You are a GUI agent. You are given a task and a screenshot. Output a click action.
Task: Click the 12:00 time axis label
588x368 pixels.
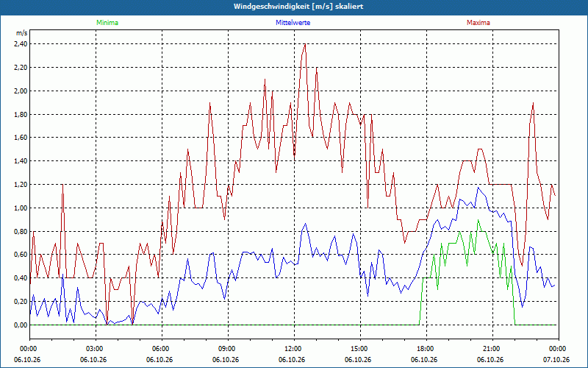[x=295, y=349]
